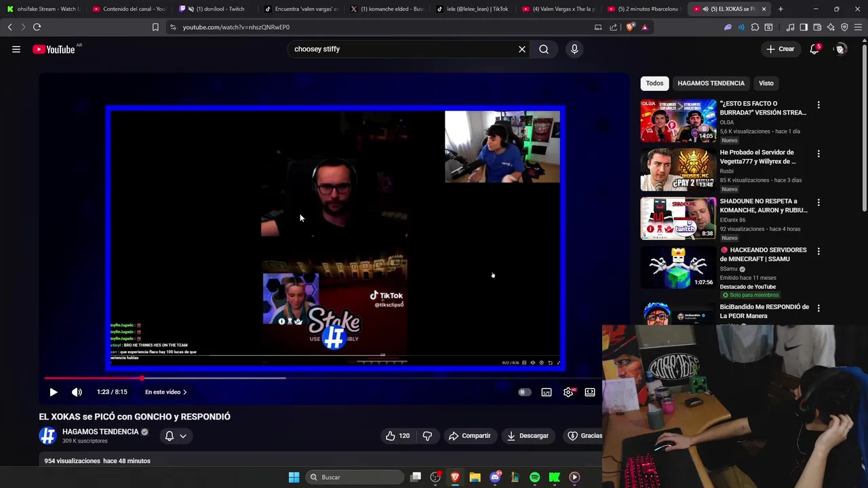
Task: Start voice search with the microphone icon
Action: click(574, 49)
